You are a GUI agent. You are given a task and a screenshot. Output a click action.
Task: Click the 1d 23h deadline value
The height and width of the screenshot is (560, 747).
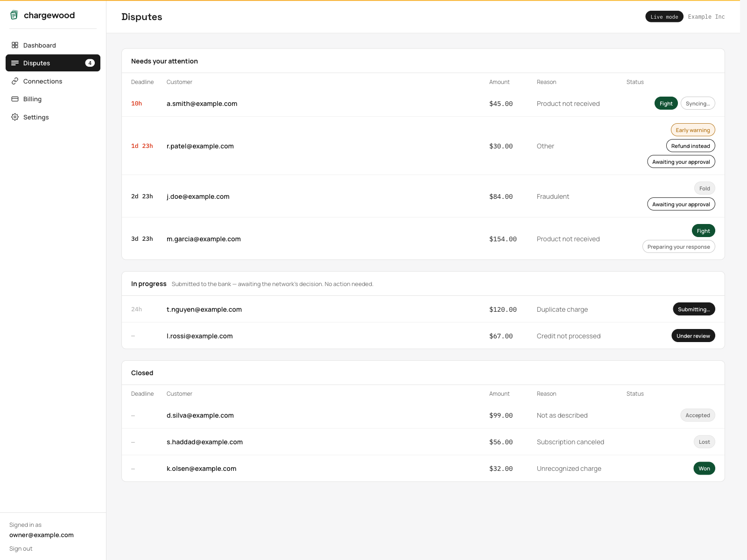142,146
